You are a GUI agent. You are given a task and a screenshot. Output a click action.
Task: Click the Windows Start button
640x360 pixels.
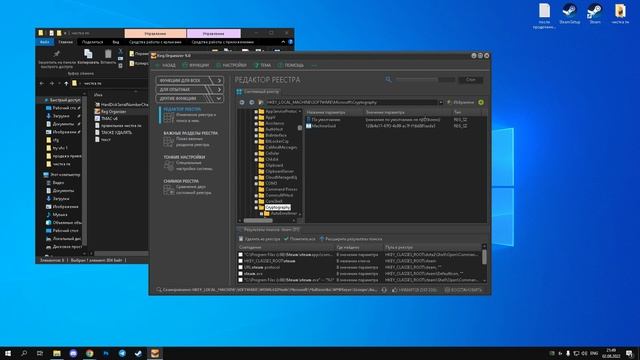pos(8,353)
